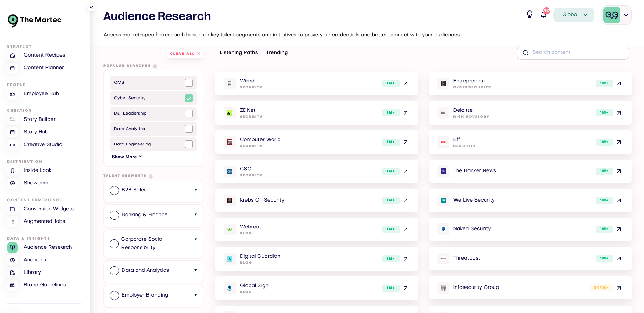Check the D&I Leadership checkbox
Viewport: 644px width, 313px height.
(189, 114)
